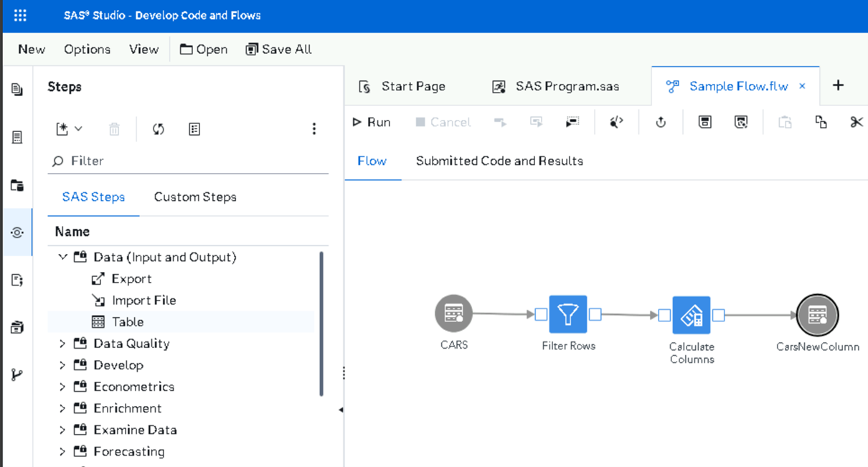Viewport: 868px width, 467px height.
Task: Click the copy icon in flow toolbar
Action: (821, 123)
